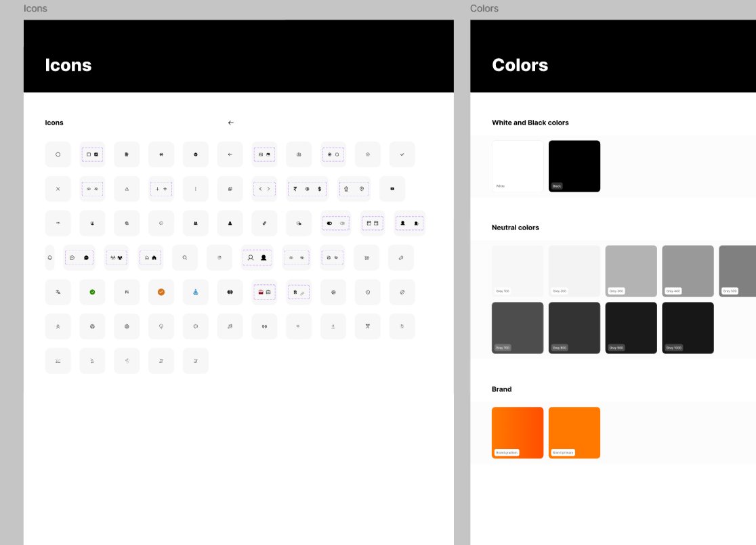Select the green check circle icon
Viewport: 756px width, 545px height.
coord(92,292)
